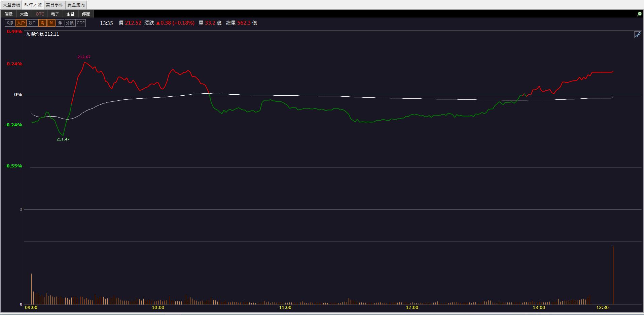This screenshot has width=644, height=315.
Task: Click the 09:00 time axis marker
Action: (x=31, y=308)
